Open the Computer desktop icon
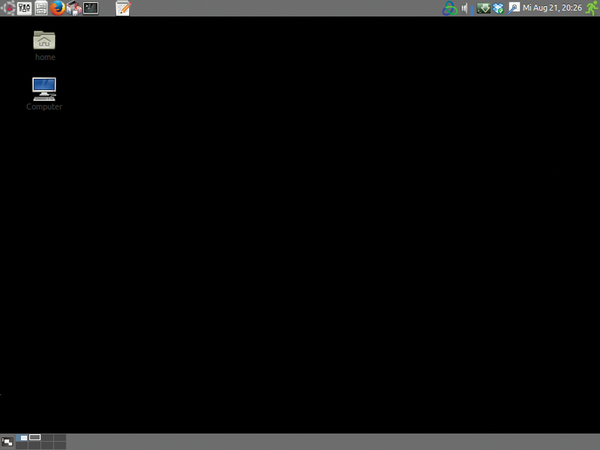The height and width of the screenshot is (450, 600). pos(44,89)
